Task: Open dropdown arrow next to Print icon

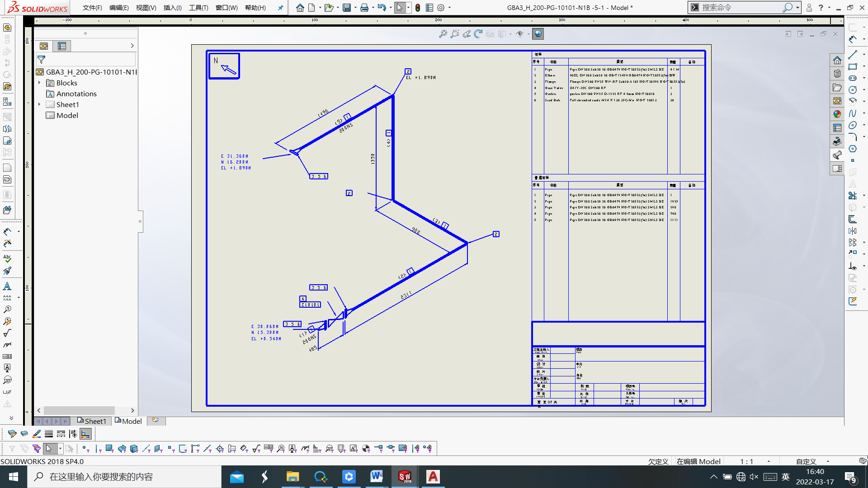Action: (x=373, y=8)
